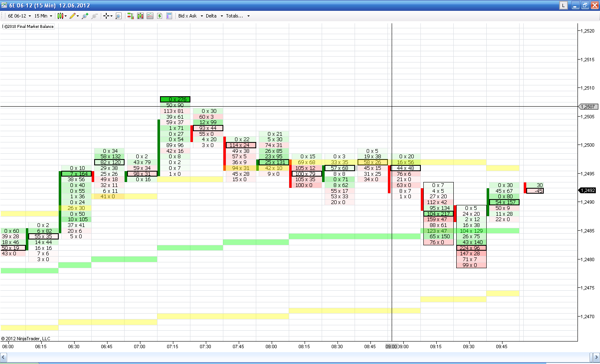600x364 pixels.
Task: Toggle the L link button in title bar
Action: [x=563, y=5]
